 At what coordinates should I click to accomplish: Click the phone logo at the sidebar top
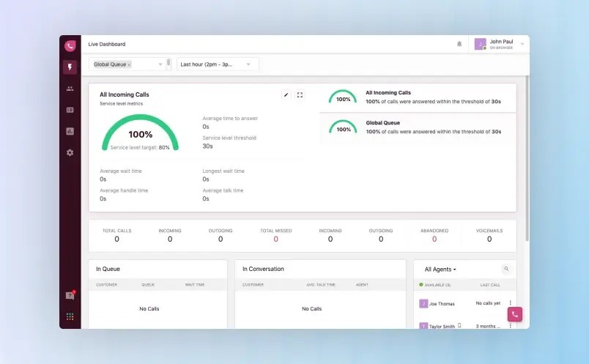(x=70, y=46)
